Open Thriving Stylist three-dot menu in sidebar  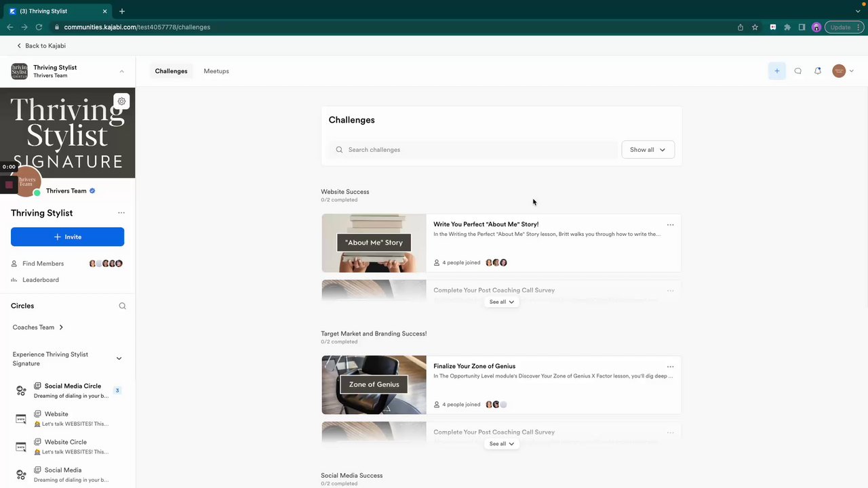pyautogui.click(x=121, y=213)
